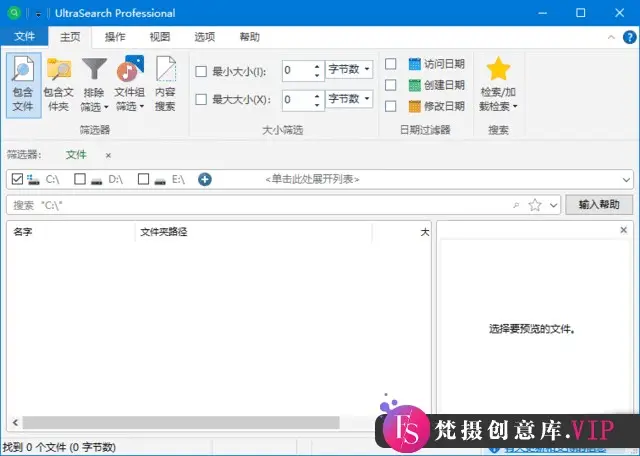Open the 排除筛选 funnel filter

94,69
